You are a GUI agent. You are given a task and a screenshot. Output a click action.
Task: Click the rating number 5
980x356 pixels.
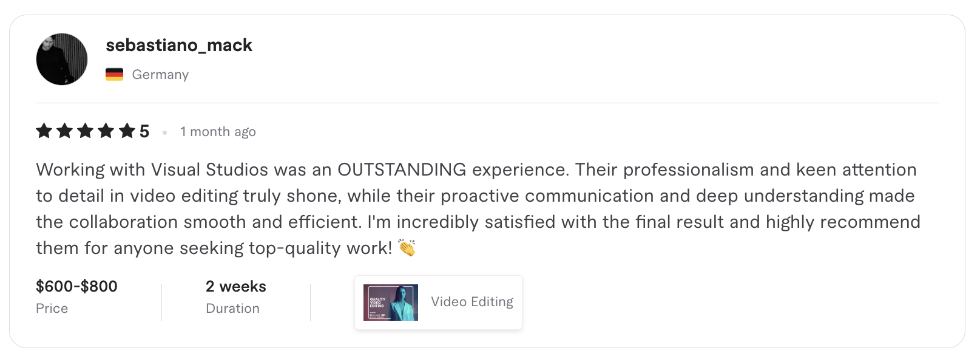point(144,131)
